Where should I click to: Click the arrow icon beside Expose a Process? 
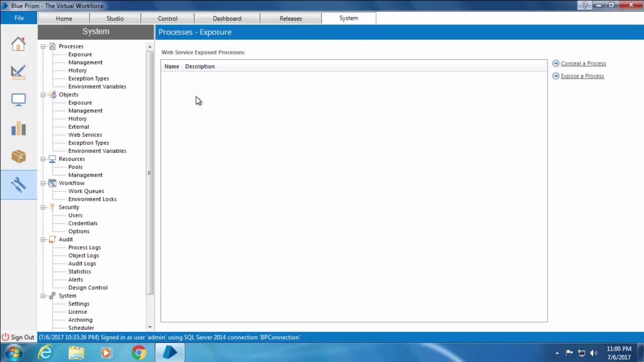point(556,76)
